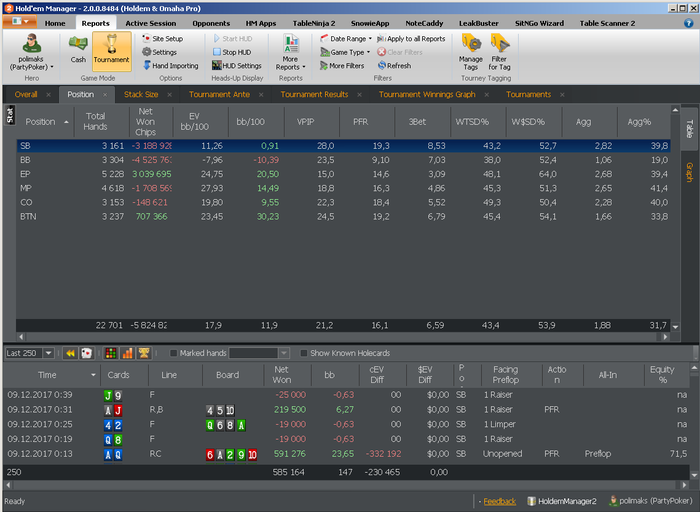Click down arrow of position table scrollbar
Image resolution: width=700 pixels, height=512 pixels.
click(x=675, y=327)
